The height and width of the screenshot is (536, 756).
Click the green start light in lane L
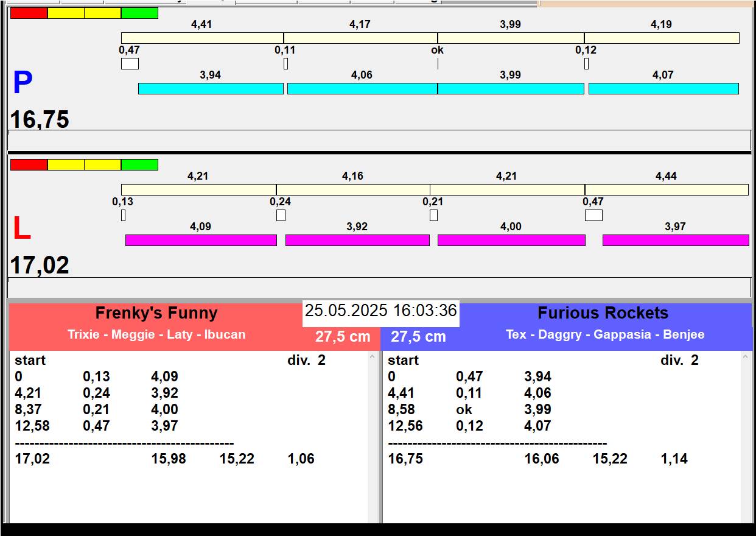point(139,164)
